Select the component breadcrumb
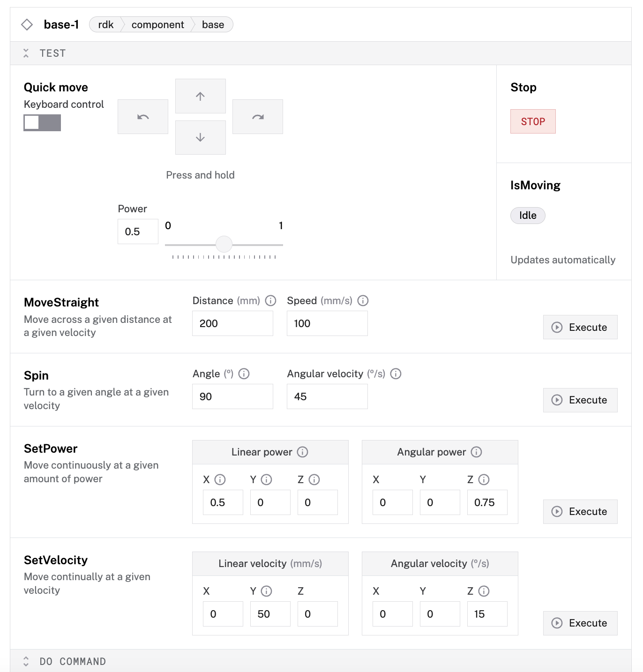Image resolution: width=643 pixels, height=672 pixels. [157, 24]
